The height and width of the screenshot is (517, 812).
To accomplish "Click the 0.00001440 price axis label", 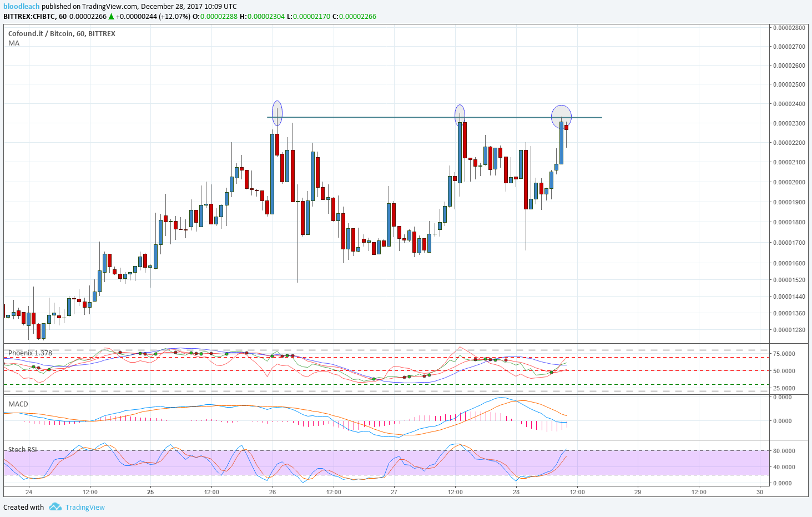I will coord(789,297).
